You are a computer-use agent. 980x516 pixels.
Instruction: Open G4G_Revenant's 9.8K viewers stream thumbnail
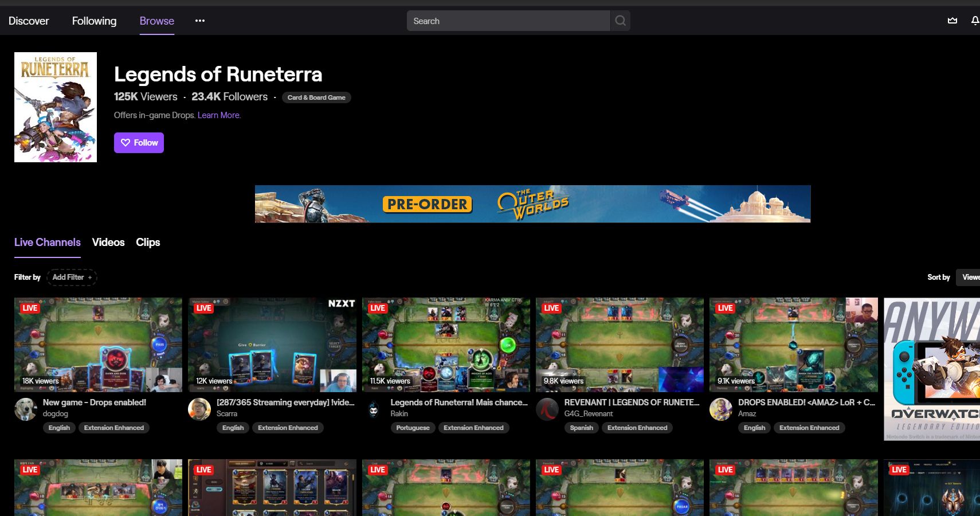pos(620,345)
